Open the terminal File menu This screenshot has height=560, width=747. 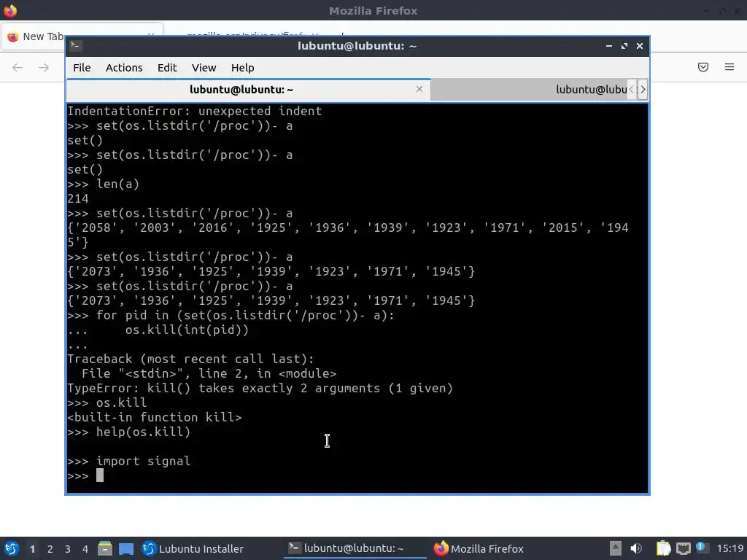(82, 68)
